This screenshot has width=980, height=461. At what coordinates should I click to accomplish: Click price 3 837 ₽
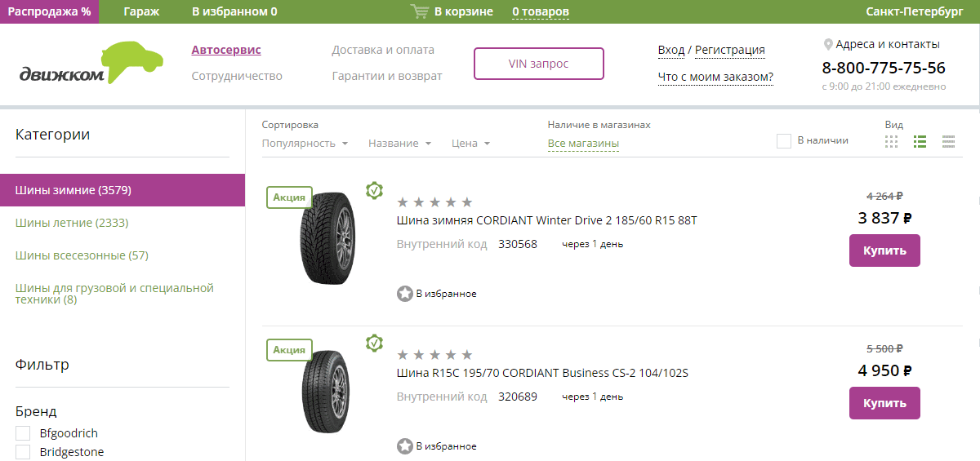click(884, 218)
